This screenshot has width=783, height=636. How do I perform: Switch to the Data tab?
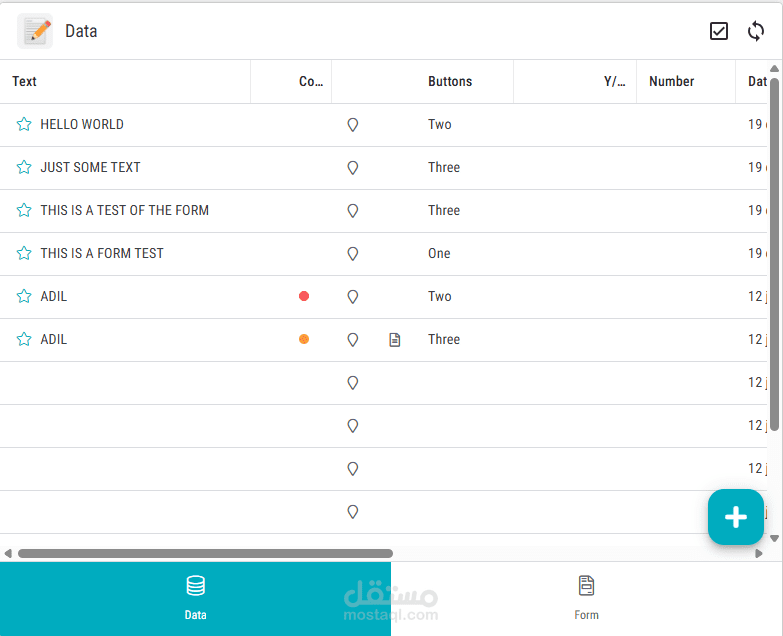195,599
